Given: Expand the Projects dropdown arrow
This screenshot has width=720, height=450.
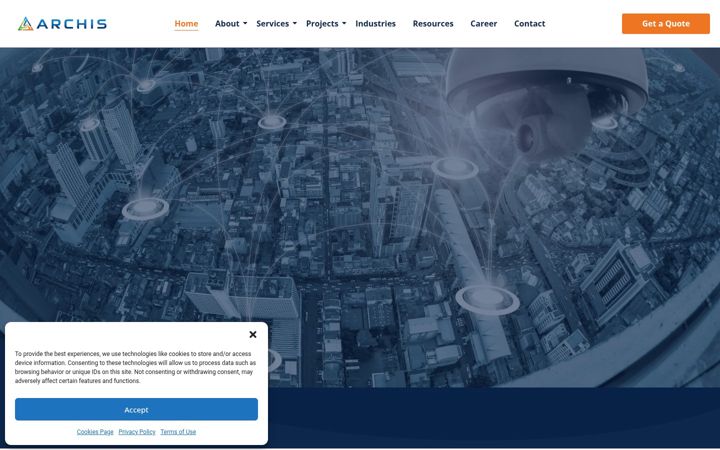Looking at the screenshot, I should tap(344, 23).
